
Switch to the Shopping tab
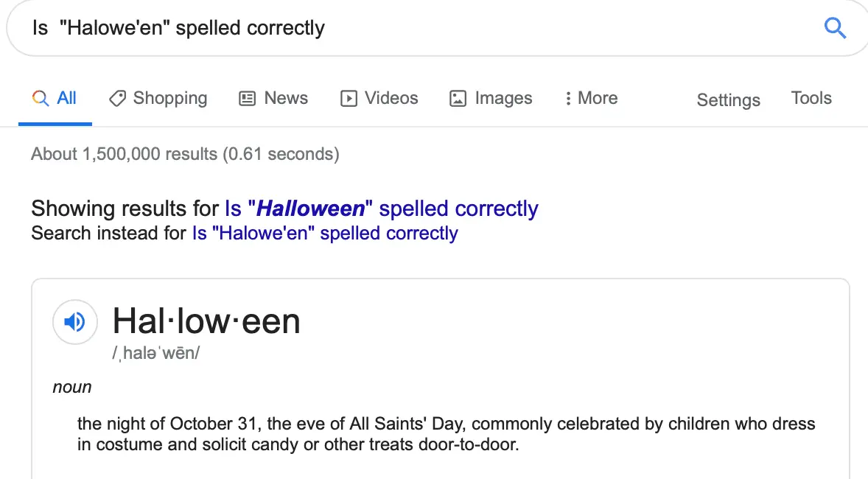coord(169,99)
